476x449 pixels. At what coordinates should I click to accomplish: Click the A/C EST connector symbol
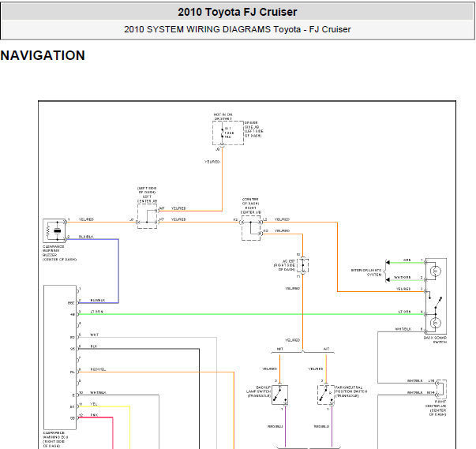(x=302, y=265)
